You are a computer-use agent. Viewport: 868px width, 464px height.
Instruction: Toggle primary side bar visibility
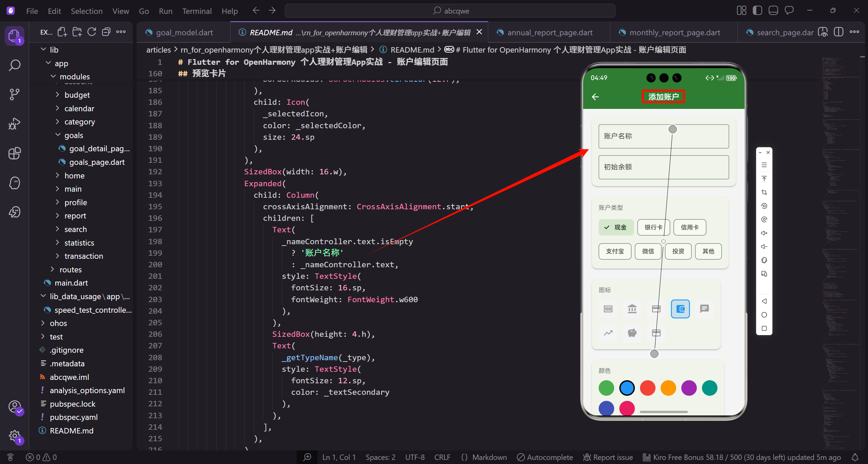pos(757,11)
